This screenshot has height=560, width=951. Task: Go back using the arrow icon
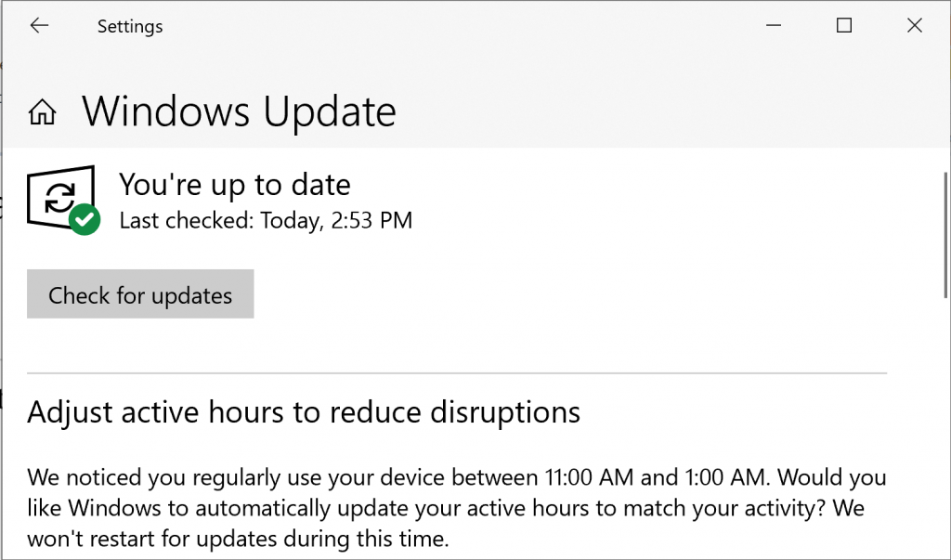point(39,25)
